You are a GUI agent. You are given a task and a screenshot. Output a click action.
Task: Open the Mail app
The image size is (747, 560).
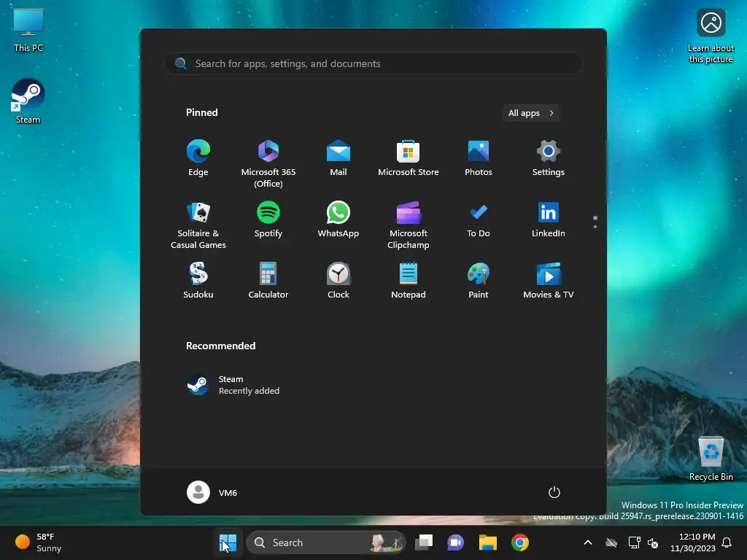pos(338,158)
